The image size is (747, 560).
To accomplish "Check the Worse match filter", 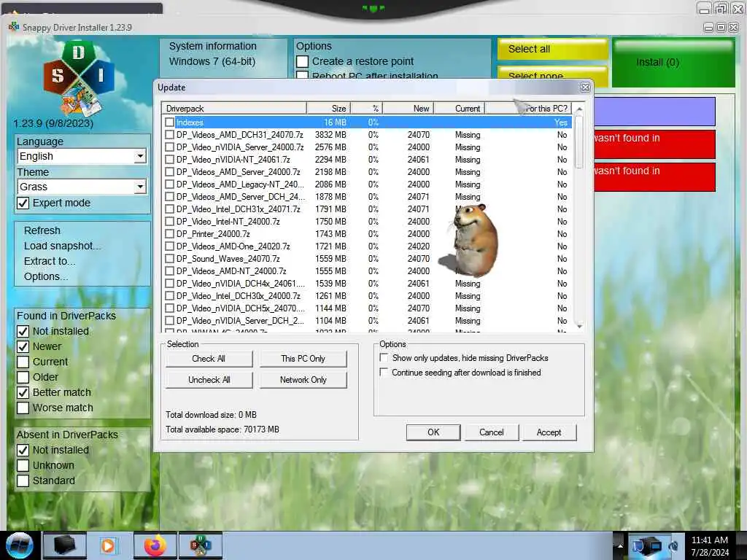I will [x=23, y=408].
